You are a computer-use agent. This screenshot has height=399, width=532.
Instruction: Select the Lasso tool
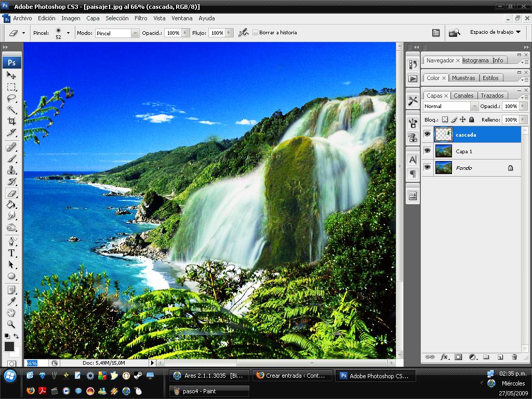point(11,98)
